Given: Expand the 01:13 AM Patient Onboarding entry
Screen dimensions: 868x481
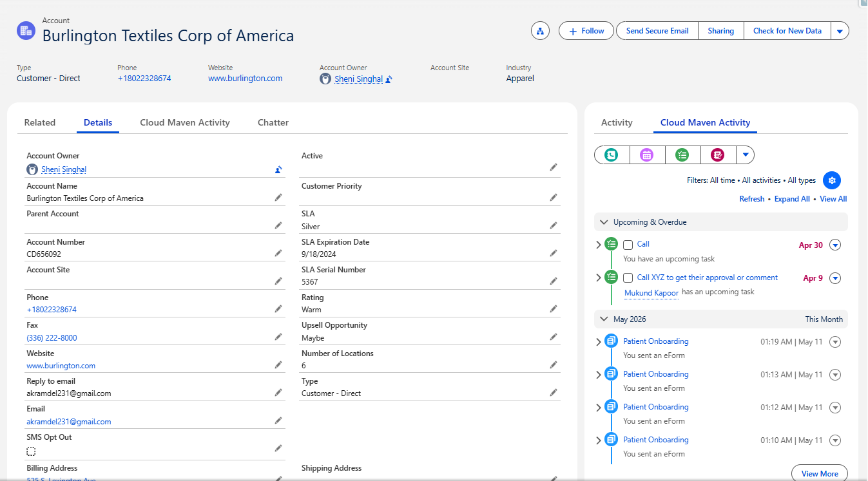Looking at the screenshot, I should [x=599, y=375].
